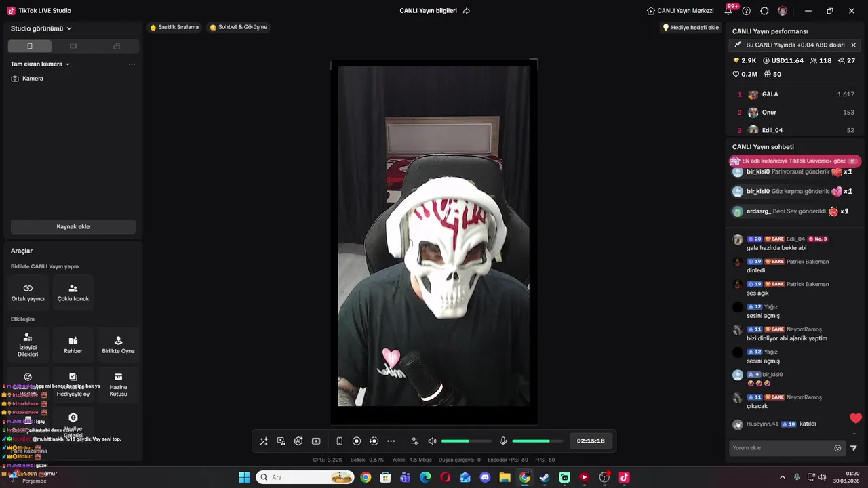Image resolution: width=868 pixels, height=488 pixels.
Task: Open CANLI Yayın bilgileri at the top
Action: (x=428, y=11)
